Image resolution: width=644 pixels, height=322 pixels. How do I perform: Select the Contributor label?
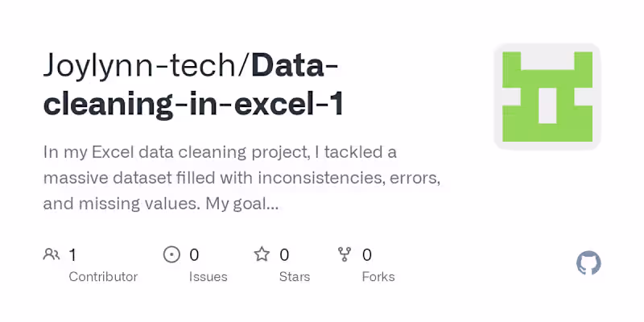[x=103, y=277]
